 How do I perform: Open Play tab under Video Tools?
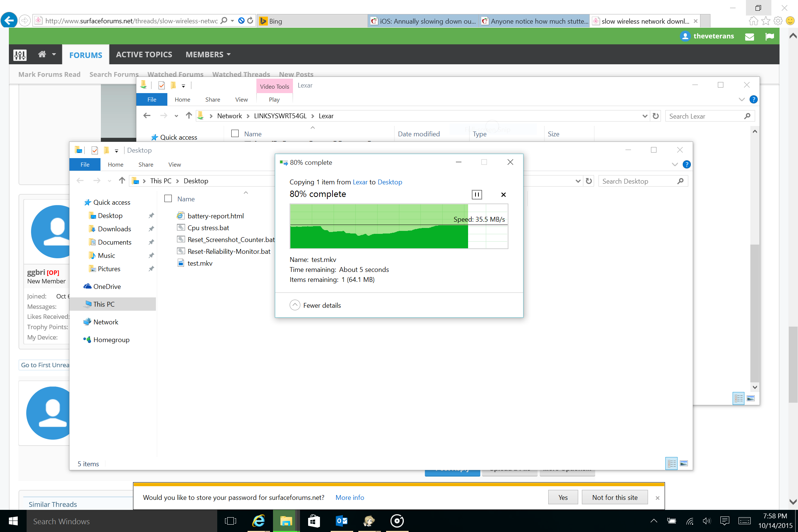coord(274,99)
